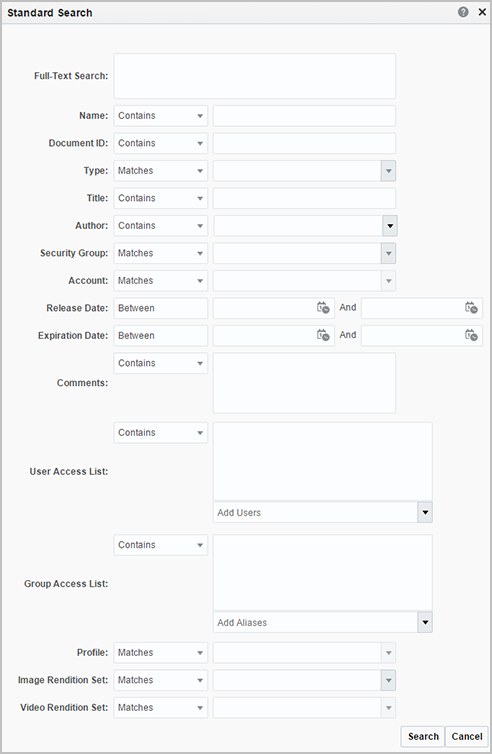The image size is (492, 754).
Task: Expand the Security Group value list
Action: 389,253
